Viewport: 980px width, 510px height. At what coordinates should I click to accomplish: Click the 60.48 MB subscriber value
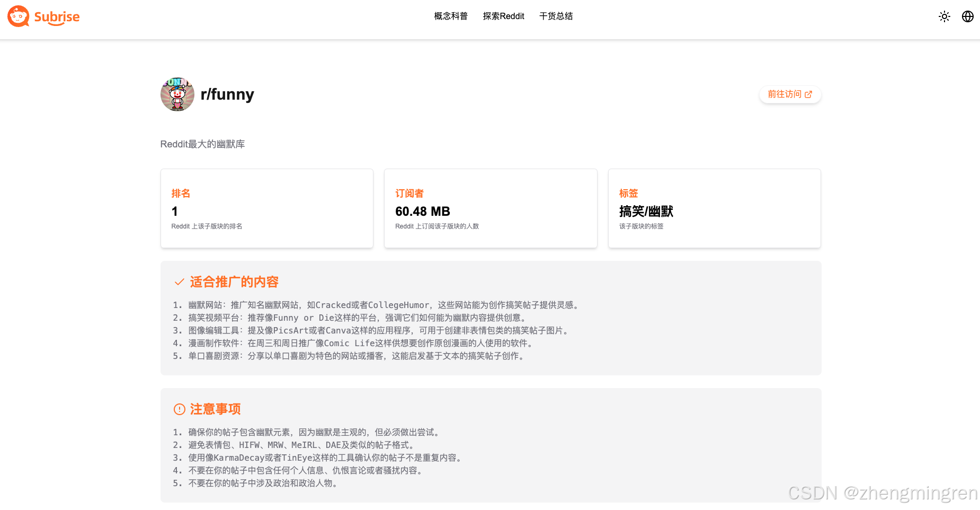[423, 212]
